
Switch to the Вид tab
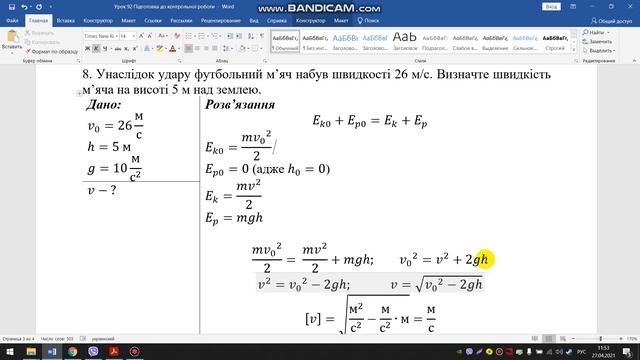254,20
